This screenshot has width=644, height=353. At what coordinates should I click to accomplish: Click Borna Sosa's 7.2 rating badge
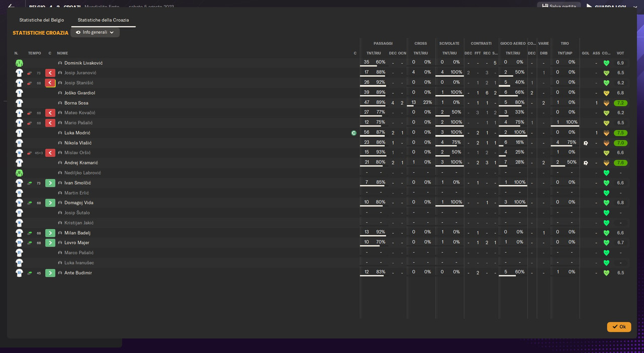tap(620, 103)
